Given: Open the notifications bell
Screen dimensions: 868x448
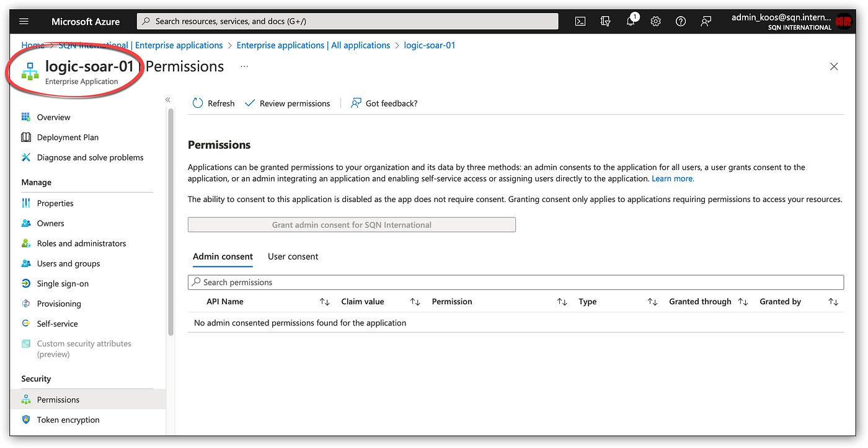Looking at the screenshot, I should pos(631,21).
